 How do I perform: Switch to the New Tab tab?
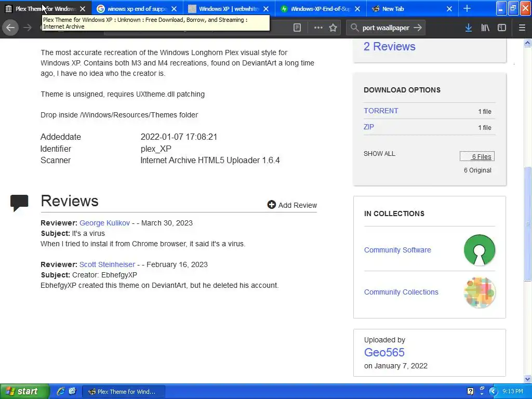click(412, 9)
